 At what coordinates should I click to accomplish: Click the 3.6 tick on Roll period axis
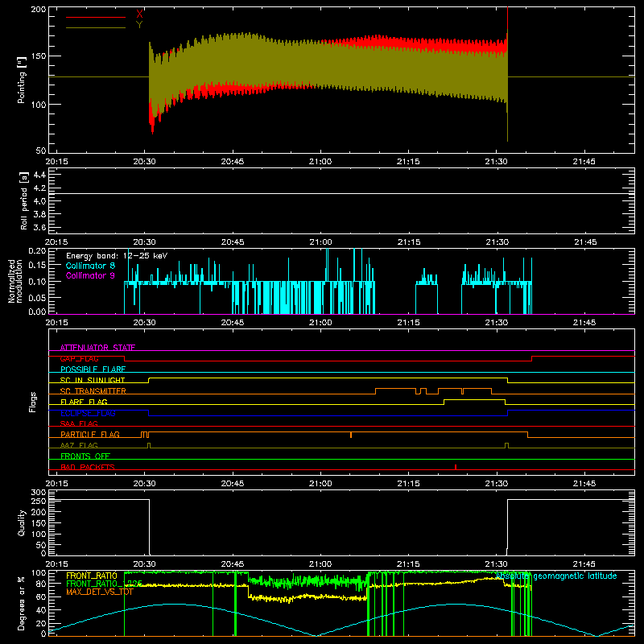click(x=39, y=228)
